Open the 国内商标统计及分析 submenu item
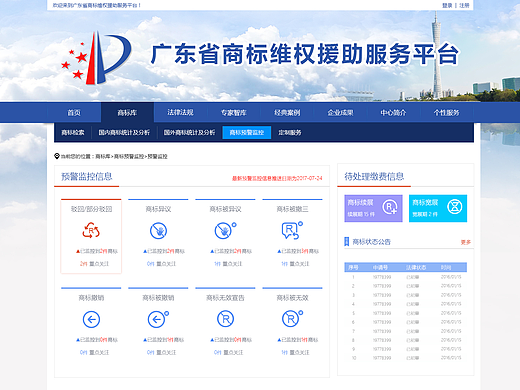Image resolution: width=520 pixels, height=390 pixels. point(124,132)
